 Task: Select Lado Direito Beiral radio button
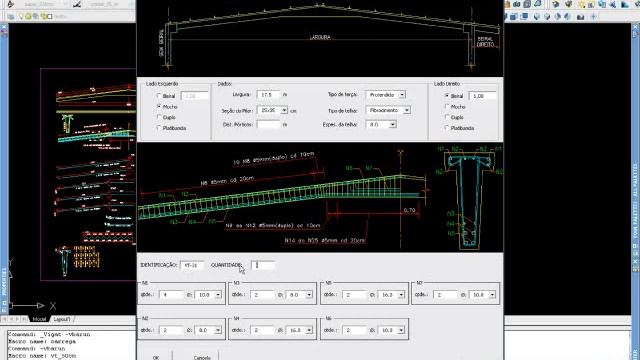point(447,96)
